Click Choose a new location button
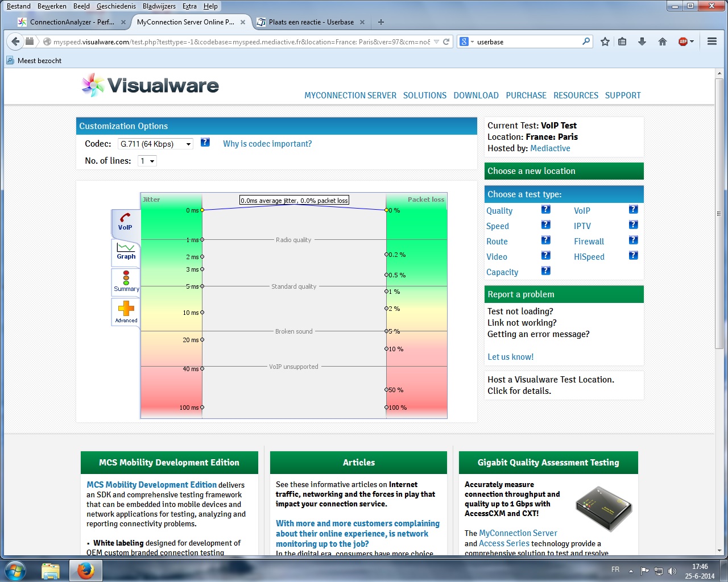 [564, 171]
